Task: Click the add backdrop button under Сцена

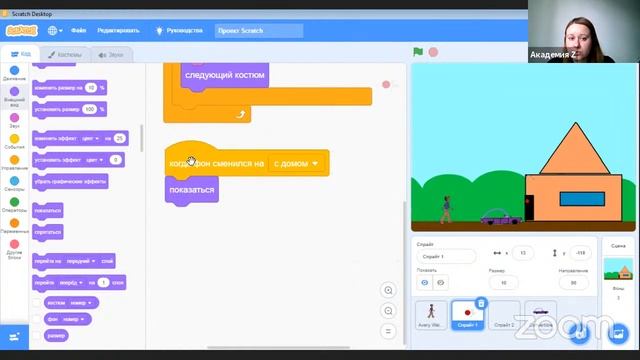Action: (619, 333)
